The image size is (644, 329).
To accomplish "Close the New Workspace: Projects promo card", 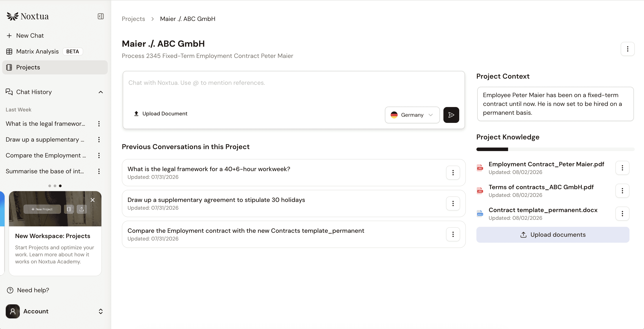I will coord(93,200).
